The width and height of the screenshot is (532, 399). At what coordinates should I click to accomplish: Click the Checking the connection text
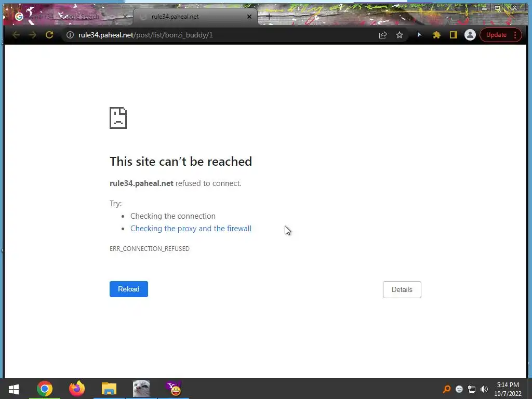pos(172,216)
